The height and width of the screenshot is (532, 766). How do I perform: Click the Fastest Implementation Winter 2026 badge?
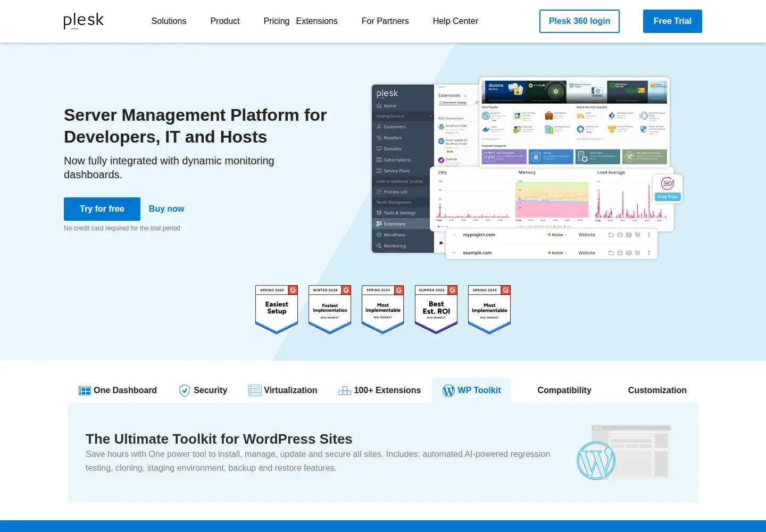330,309
